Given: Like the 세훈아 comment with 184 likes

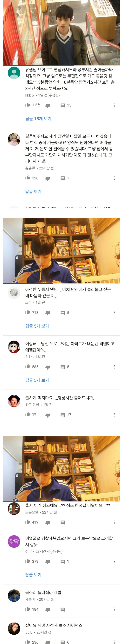Looking at the screenshot, I should click(x=28, y=609).
